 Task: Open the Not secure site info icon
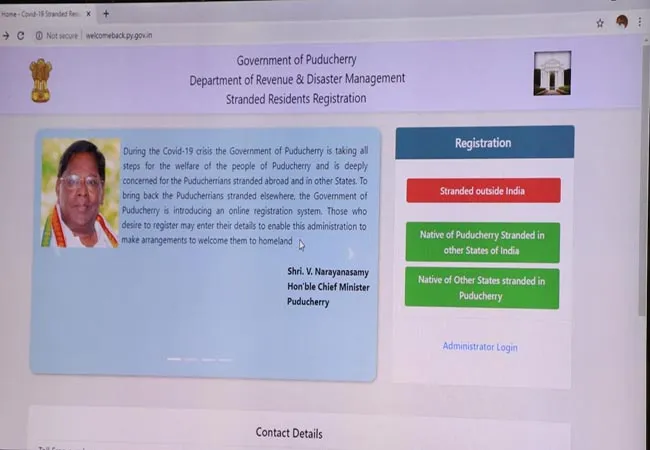click(39, 36)
